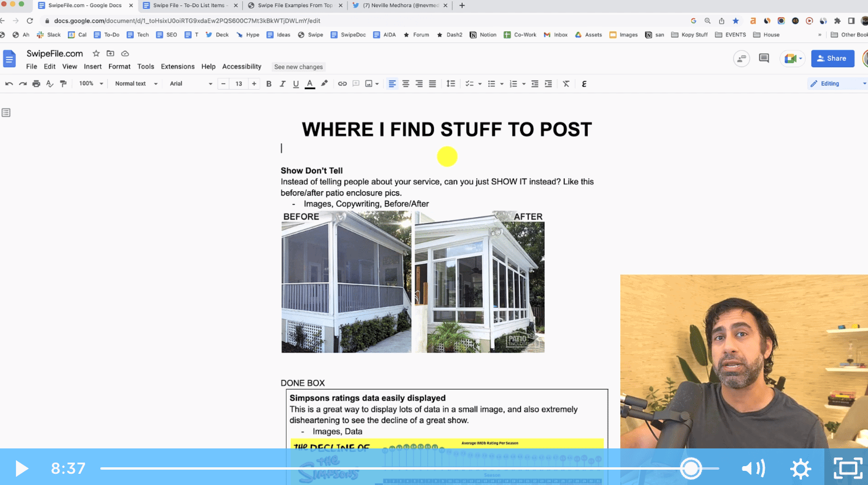Open the Google Docs home icon
Viewport: 868px width, 485px height.
[9, 59]
